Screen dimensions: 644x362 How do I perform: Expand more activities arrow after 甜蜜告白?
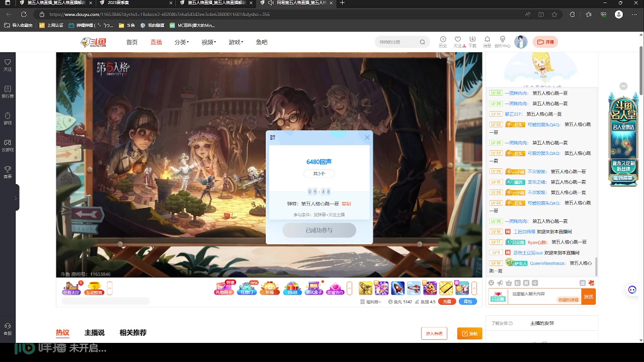[350, 288]
